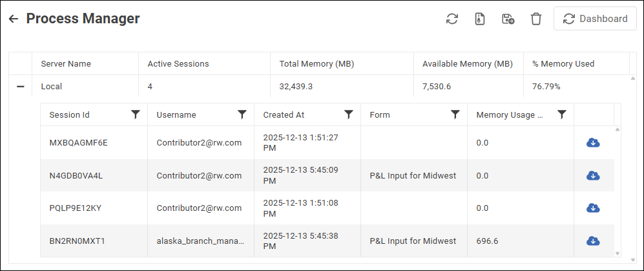Sort by % Memory Used header

[x=563, y=64]
